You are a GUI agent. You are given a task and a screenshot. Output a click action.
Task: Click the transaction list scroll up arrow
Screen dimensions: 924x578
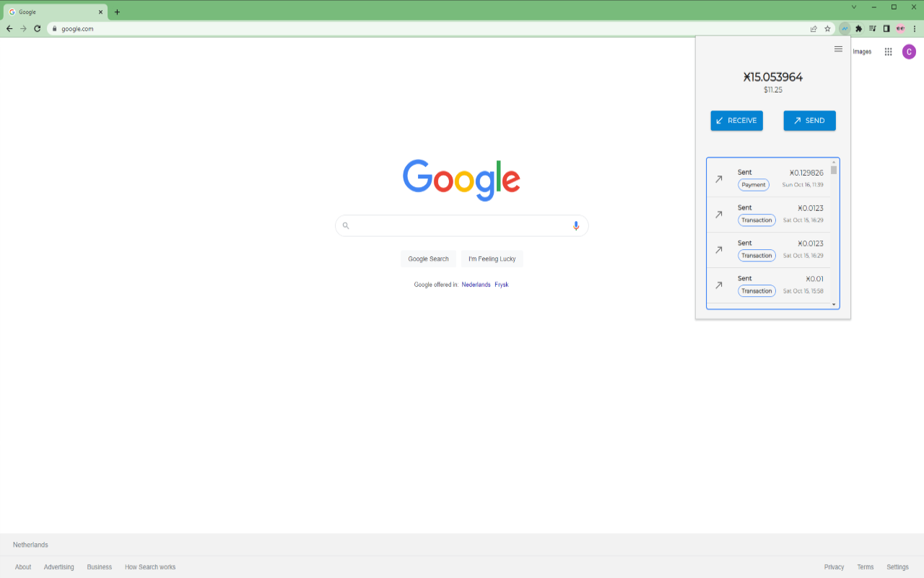tap(834, 162)
